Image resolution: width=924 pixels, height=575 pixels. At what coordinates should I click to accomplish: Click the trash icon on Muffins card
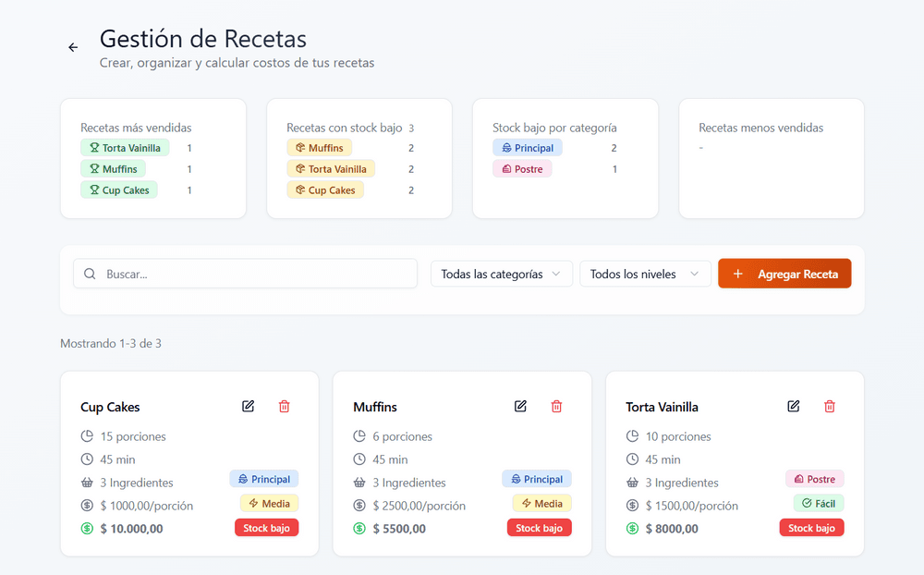click(x=556, y=407)
